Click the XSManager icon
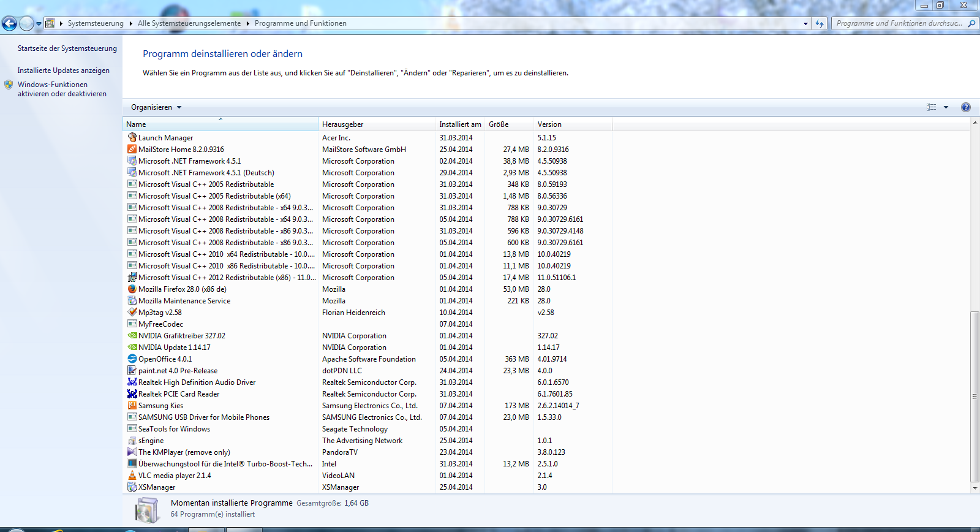Screen dimensions: 980x532 (132, 487)
